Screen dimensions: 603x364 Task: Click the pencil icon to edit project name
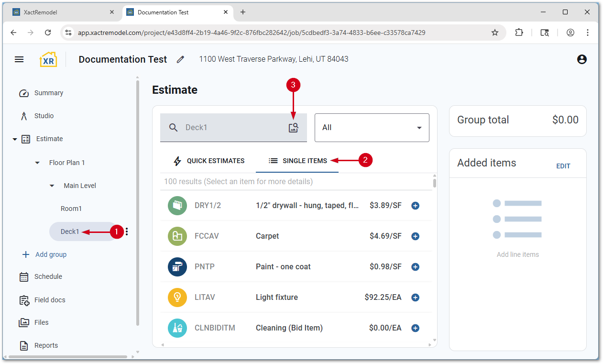180,59
